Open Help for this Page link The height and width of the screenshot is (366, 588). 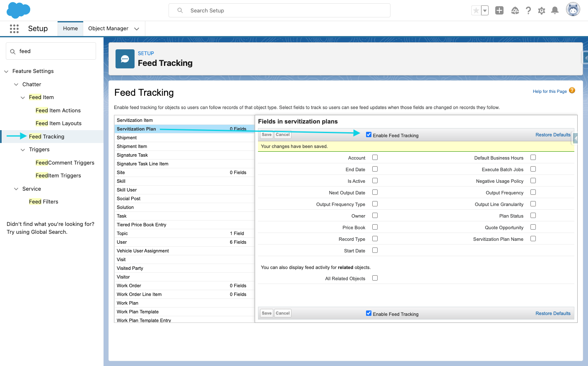pos(549,91)
